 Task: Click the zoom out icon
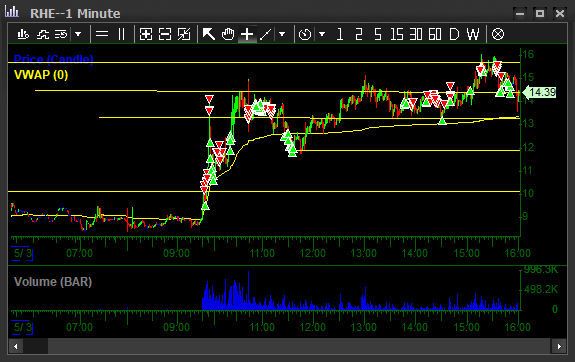pyautogui.click(x=165, y=34)
